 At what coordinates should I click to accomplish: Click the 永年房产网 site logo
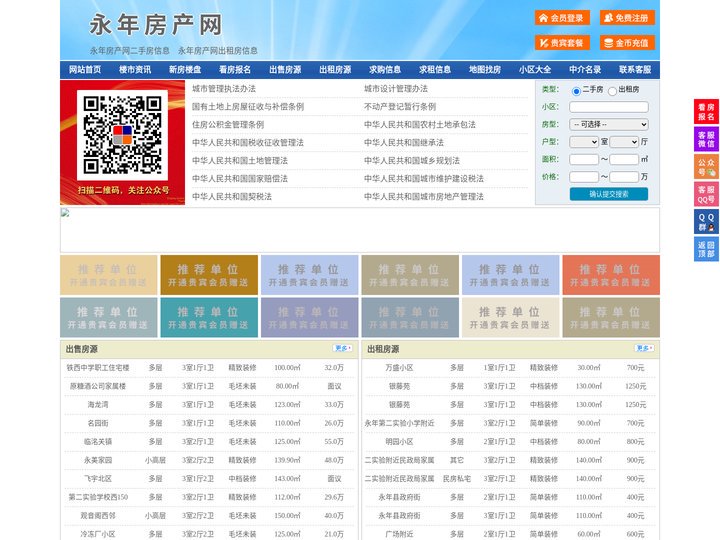point(156,25)
